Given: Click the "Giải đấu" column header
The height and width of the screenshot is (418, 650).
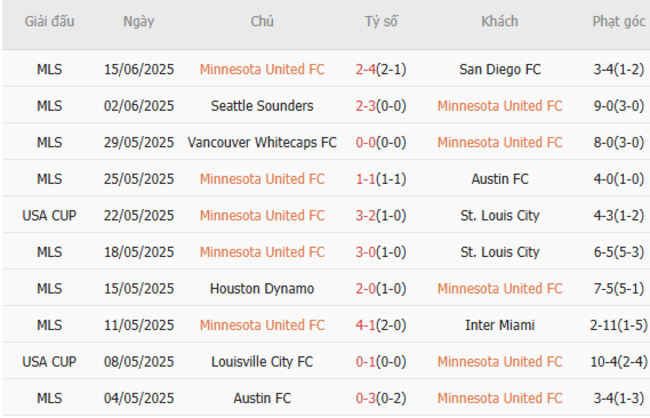Looking at the screenshot, I should [x=49, y=22].
